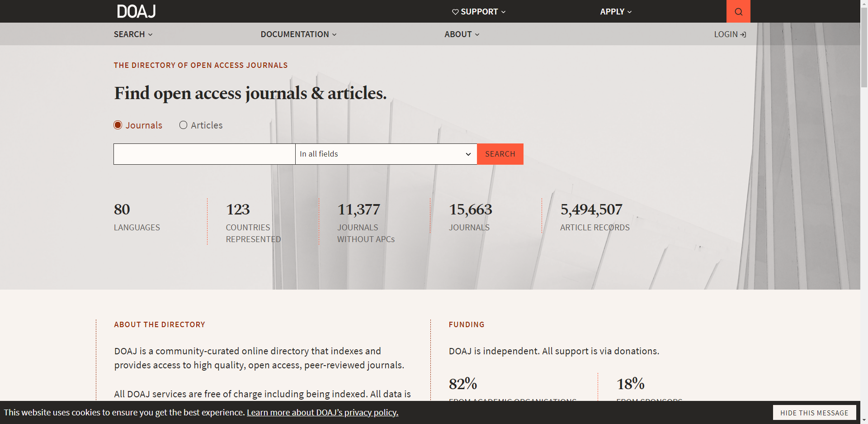Select the Journals radio button
Viewport: 868px width, 424px height.
118,125
